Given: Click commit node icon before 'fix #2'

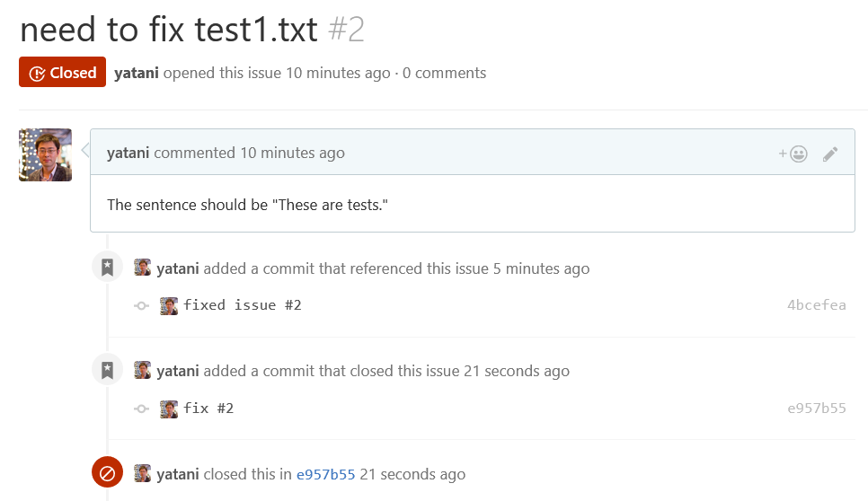Looking at the screenshot, I should 142,409.
